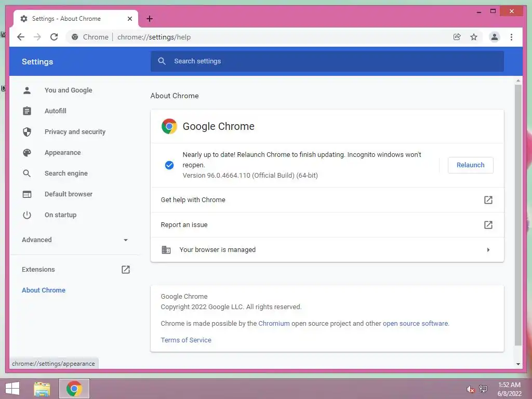Click the You and Google person icon

pyautogui.click(x=27, y=90)
